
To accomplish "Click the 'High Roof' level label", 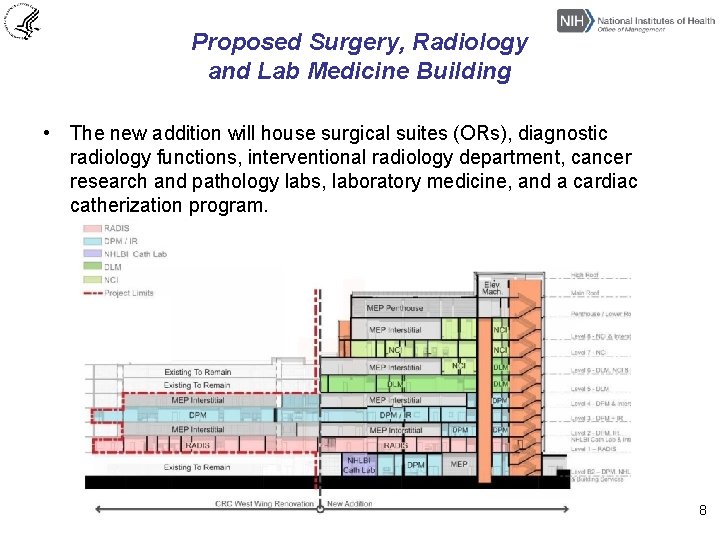I will pos(585,275).
